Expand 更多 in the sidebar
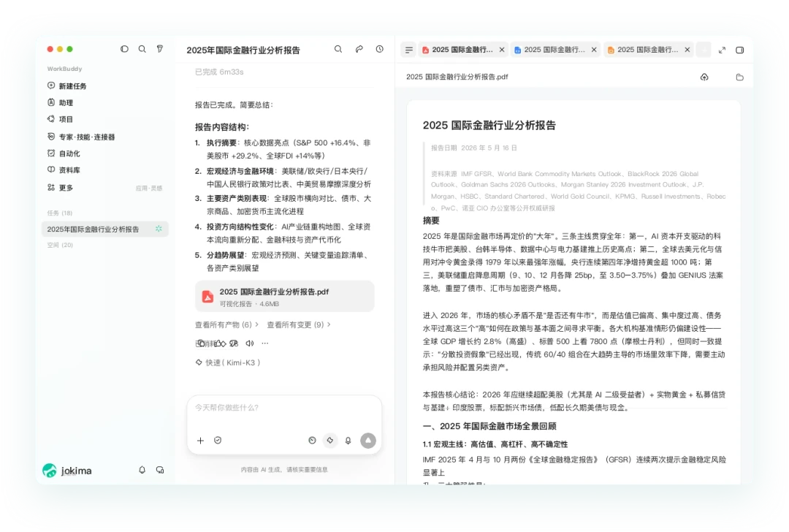The height and width of the screenshot is (532, 789). tap(61, 188)
